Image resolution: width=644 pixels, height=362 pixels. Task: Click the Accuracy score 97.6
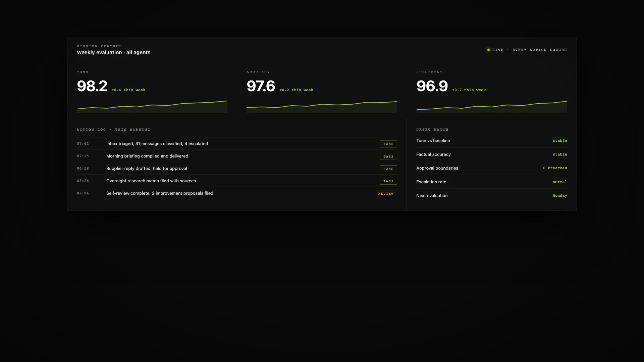[261, 86]
